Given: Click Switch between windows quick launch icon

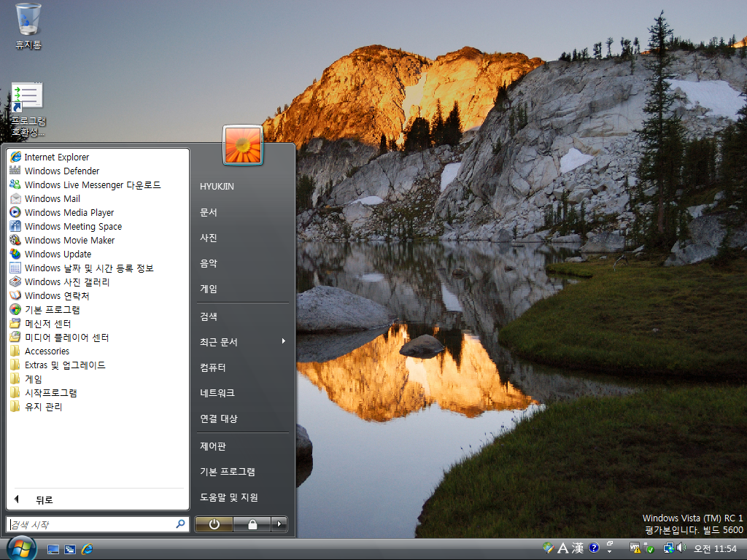Looking at the screenshot, I should [70, 550].
